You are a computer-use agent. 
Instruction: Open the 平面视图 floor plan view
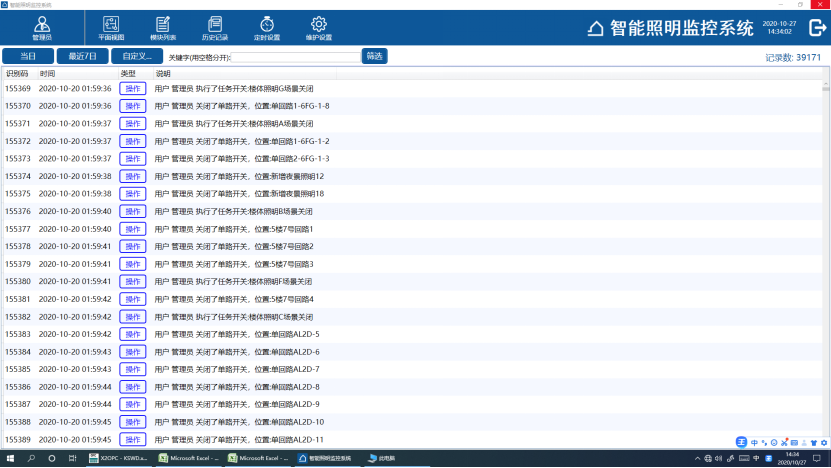pyautogui.click(x=110, y=27)
